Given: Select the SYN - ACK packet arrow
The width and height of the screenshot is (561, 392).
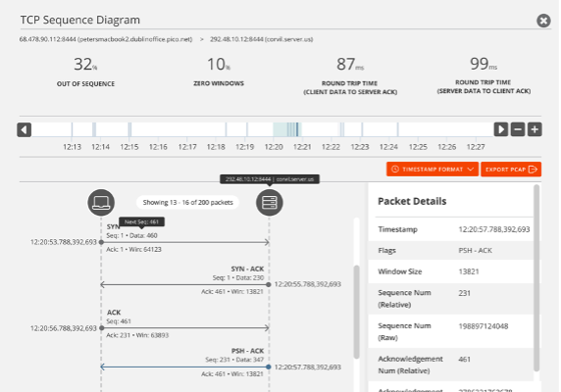Looking at the screenshot, I should pyautogui.click(x=185, y=285).
